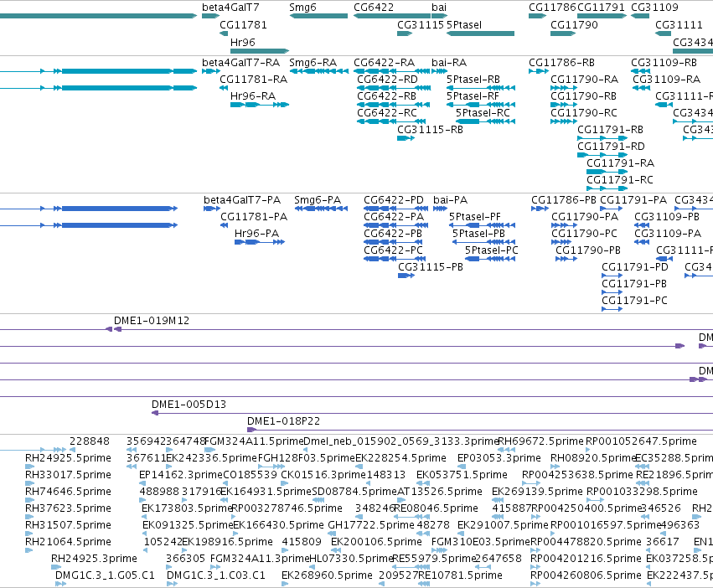Select EST GH17722.5prime
The height and width of the screenshot is (588, 713).
click(371, 525)
